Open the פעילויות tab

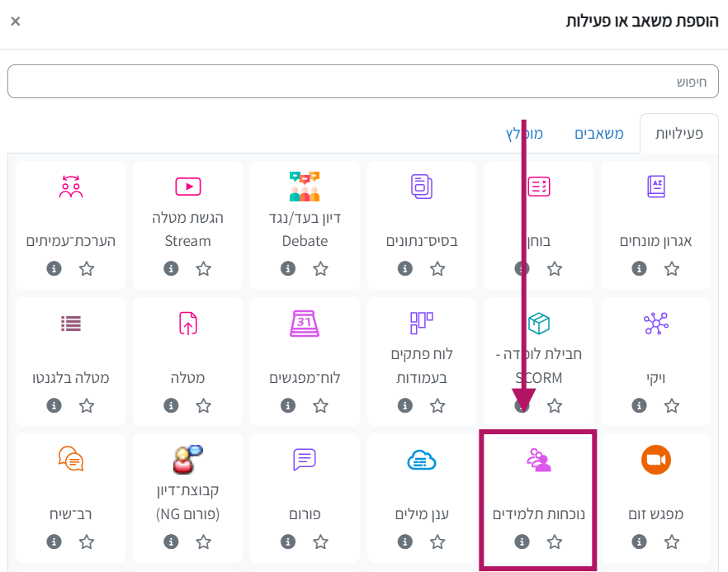pyautogui.click(x=678, y=134)
